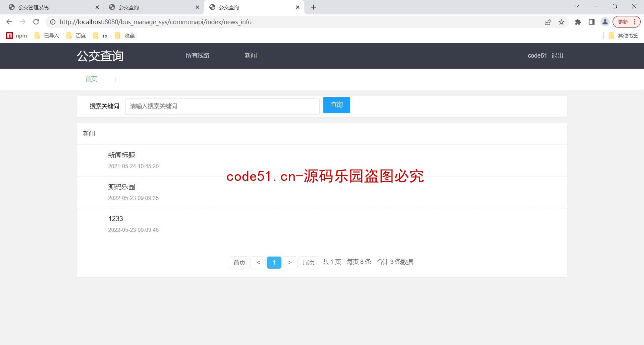View site information icon in the address bar

coord(53,22)
